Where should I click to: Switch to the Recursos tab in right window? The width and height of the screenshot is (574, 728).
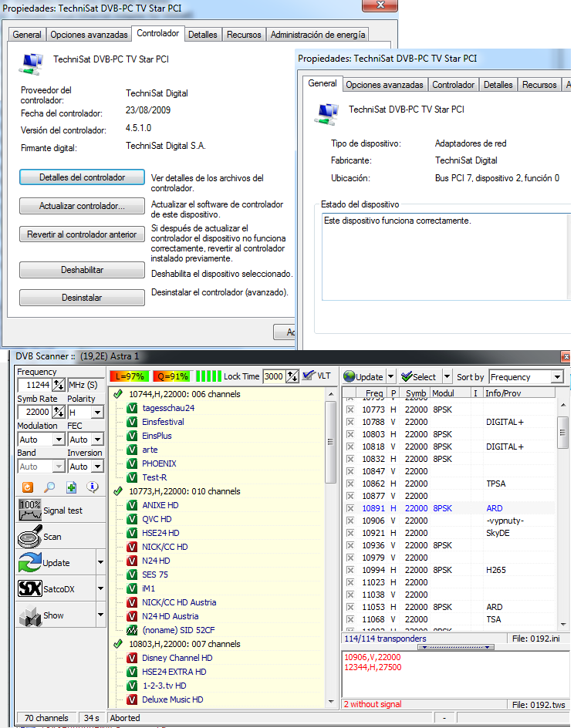click(x=539, y=85)
